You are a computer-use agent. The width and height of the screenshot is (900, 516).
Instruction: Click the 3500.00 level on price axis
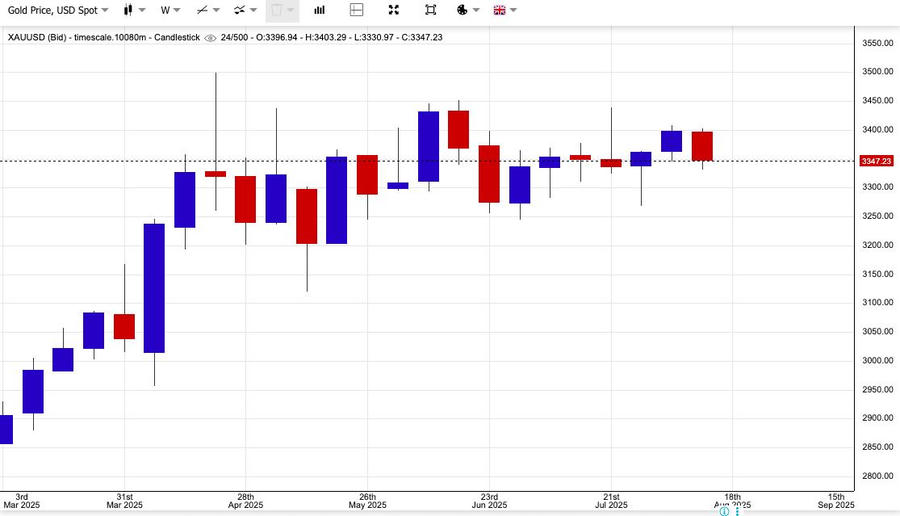click(x=876, y=72)
